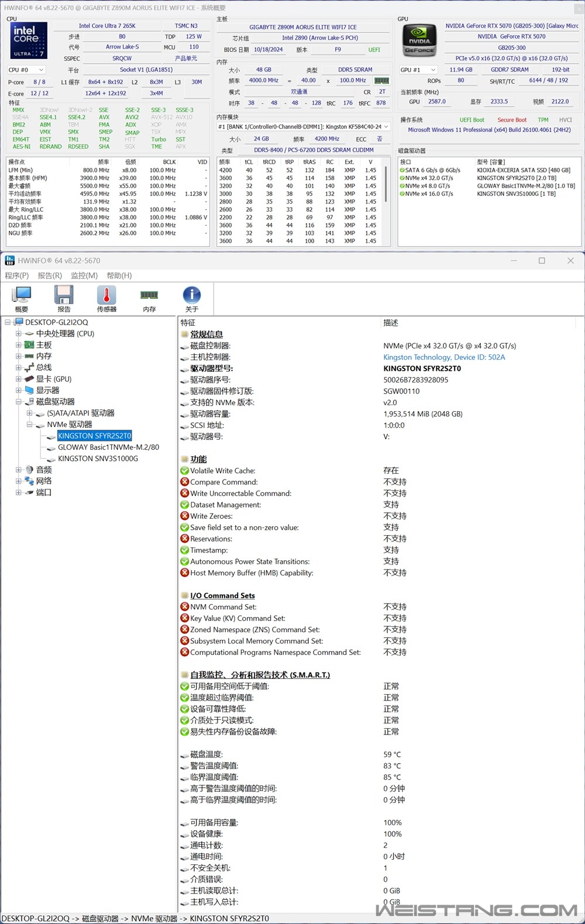585x924 pixels.
Task: Select the 显卡 (GPU) tree node
Action: pyautogui.click(x=54, y=379)
